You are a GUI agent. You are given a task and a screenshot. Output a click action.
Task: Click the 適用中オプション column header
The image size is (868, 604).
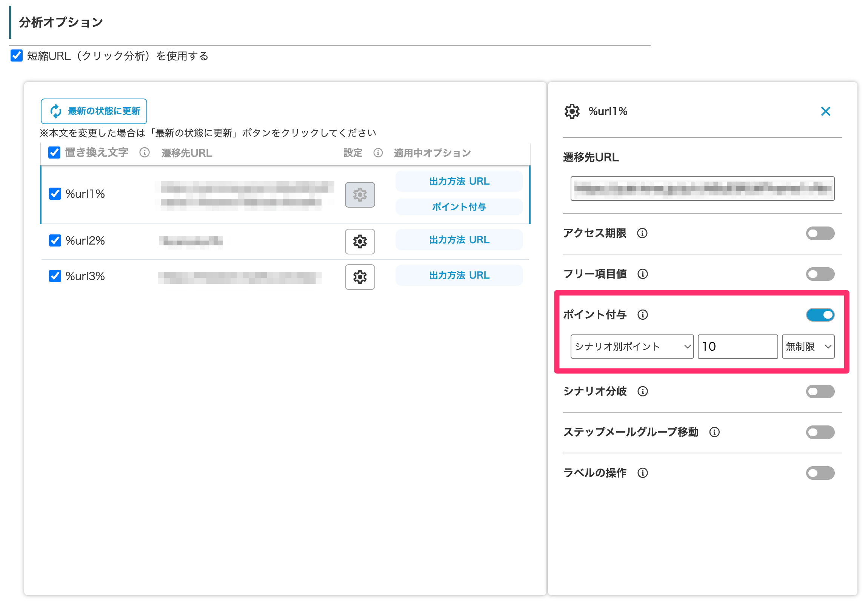point(432,153)
